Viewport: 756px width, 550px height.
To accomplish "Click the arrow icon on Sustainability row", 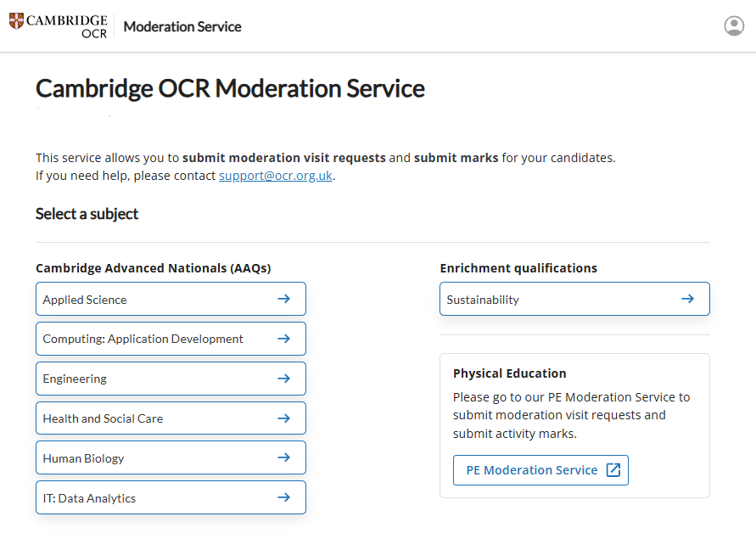I will (x=688, y=299).
